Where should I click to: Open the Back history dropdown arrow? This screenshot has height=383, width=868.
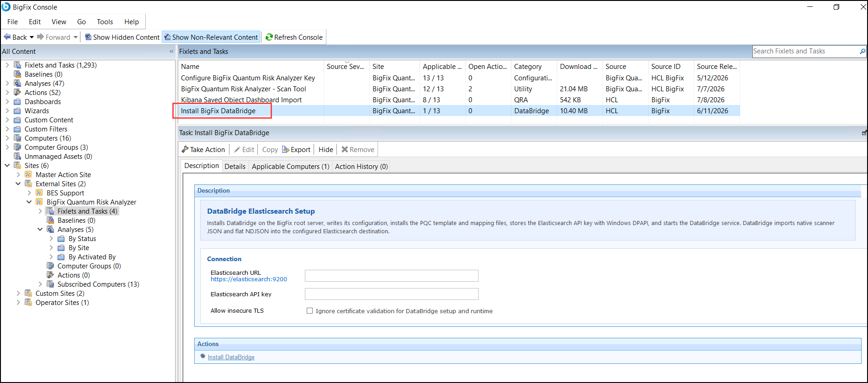[x=32, y=37]
